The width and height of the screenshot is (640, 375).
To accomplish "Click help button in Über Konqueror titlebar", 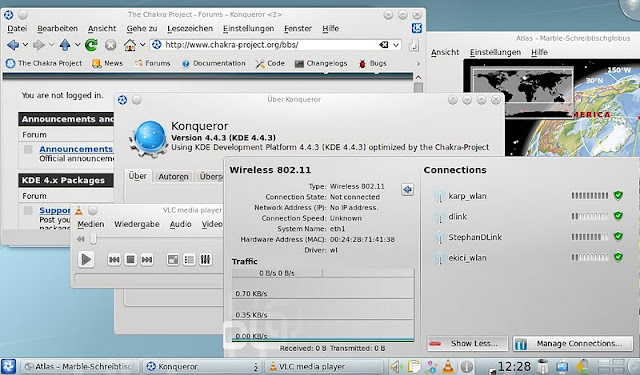I will pyautogui.click(x=453, y=100).
